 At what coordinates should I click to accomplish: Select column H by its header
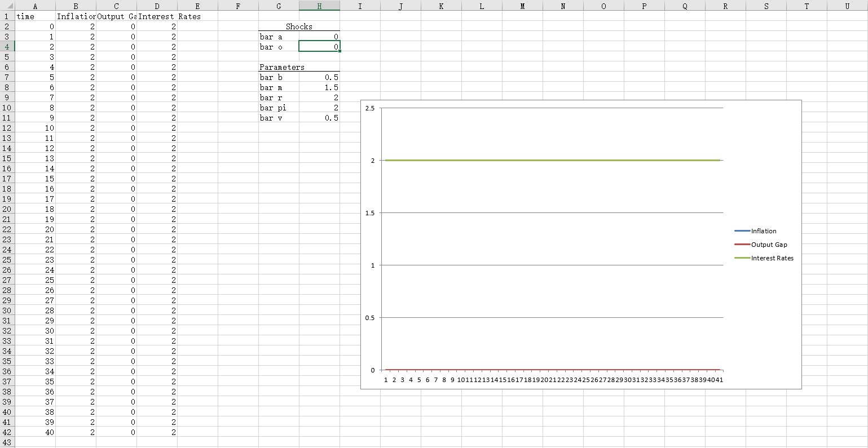point(319,6)
